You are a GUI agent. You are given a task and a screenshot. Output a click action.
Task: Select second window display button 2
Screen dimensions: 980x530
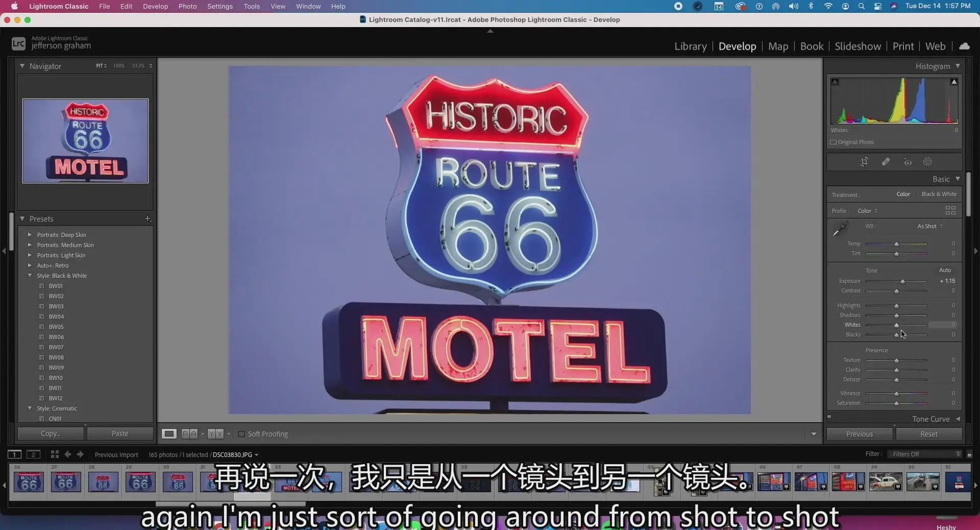point(33,454)
